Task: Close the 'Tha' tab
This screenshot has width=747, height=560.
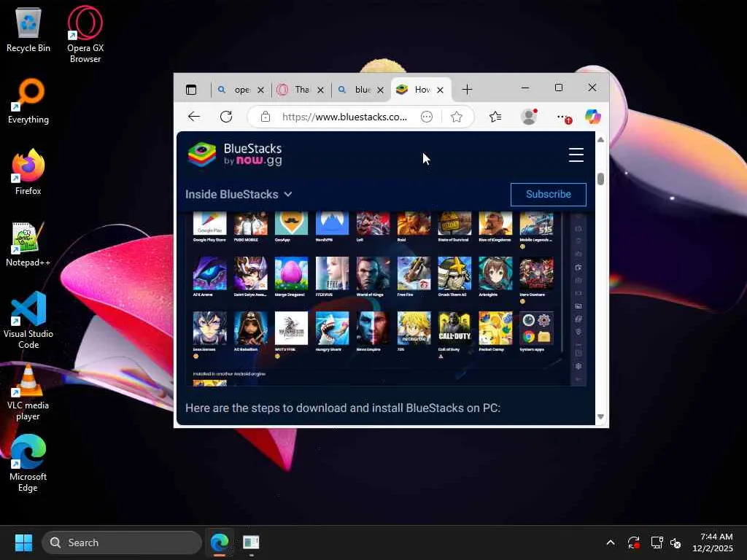Action: click(321, 90)
